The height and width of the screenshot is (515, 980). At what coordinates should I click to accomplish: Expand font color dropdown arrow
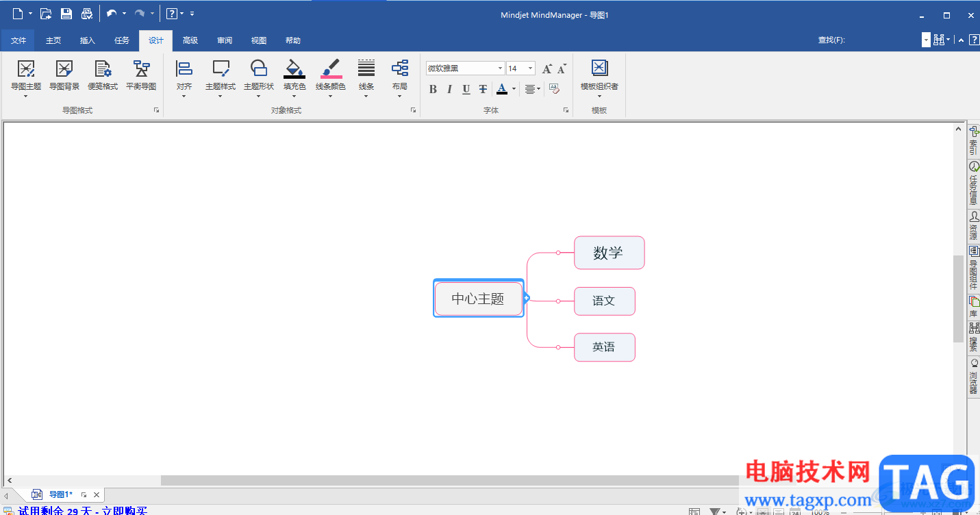(514, 89)
